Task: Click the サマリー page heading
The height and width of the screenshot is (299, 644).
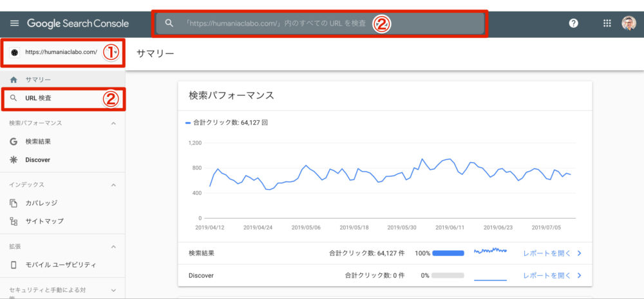Action: 155,54
